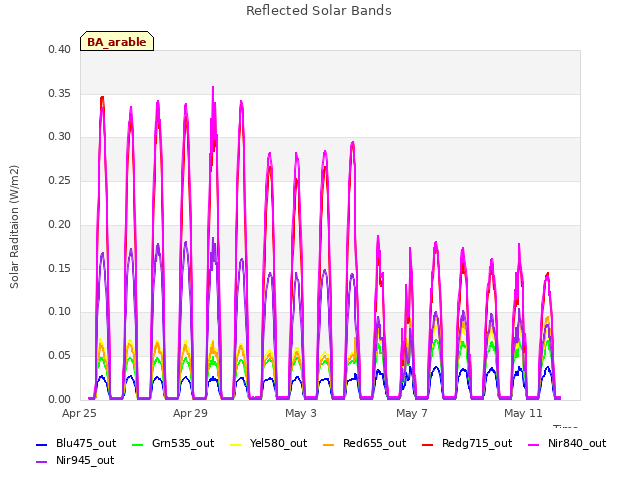Toggle the Redg715_out legend entry
Screen dimensions: 640x480
467,444
